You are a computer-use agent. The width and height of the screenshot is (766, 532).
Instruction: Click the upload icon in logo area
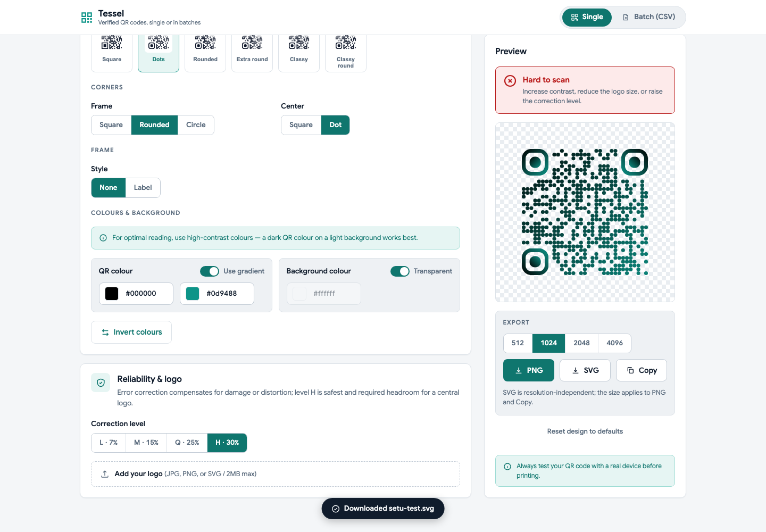point(105,474)
